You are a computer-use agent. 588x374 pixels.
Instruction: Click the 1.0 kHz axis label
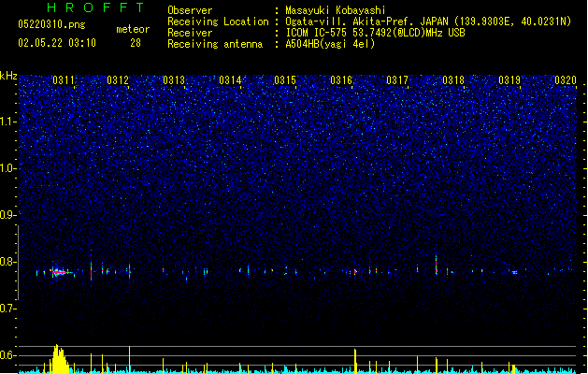coord(7,168)
